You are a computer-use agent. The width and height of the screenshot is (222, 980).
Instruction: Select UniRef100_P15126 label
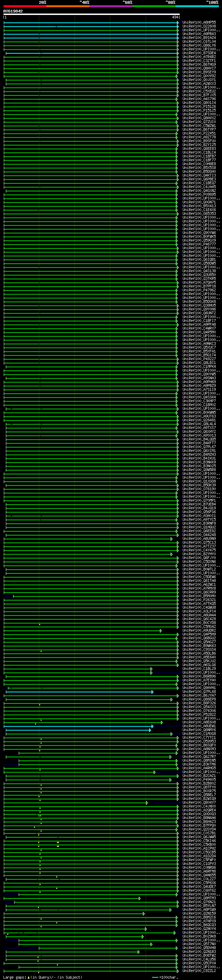click(x=199, y=106)
